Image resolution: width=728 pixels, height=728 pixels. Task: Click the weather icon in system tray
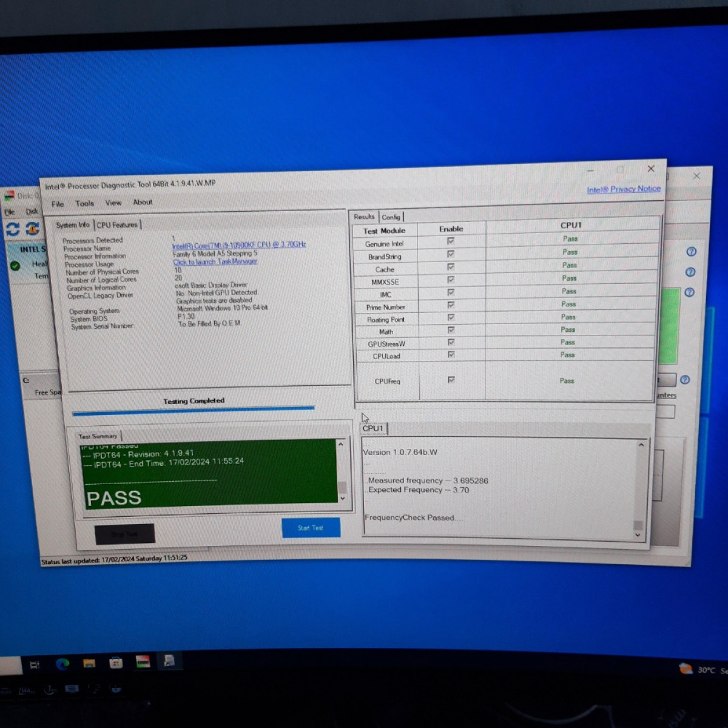click(686, 669)
